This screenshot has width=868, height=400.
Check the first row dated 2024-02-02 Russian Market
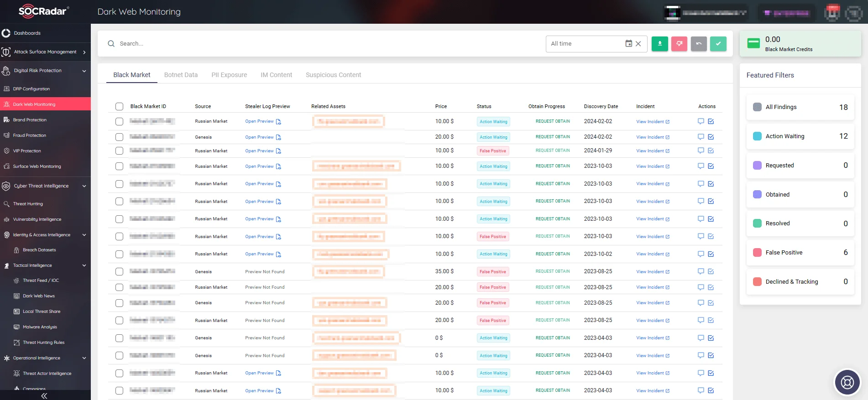tap(119, 122)
